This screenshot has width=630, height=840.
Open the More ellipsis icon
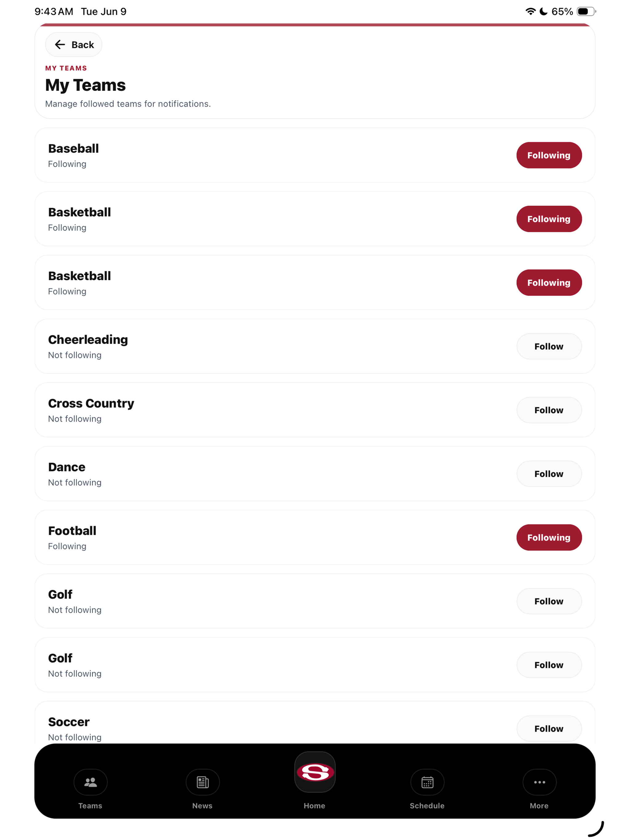click(x=539, y=782)
